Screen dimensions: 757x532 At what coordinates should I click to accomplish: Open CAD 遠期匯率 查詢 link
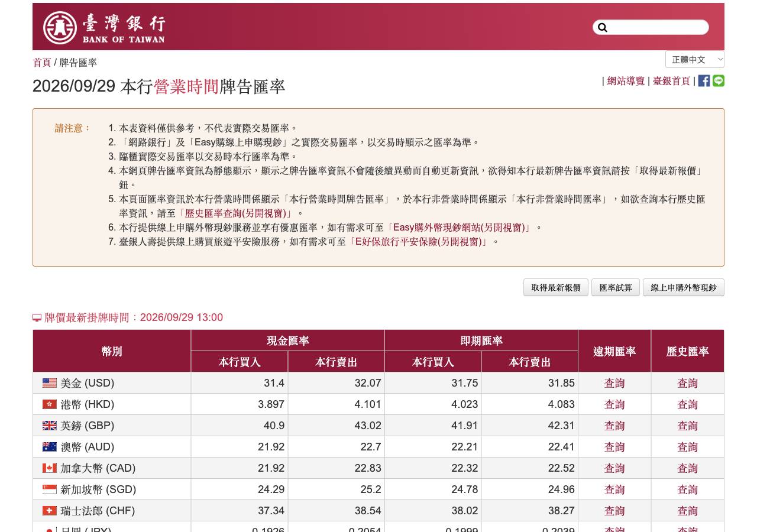tap(614, 468)
